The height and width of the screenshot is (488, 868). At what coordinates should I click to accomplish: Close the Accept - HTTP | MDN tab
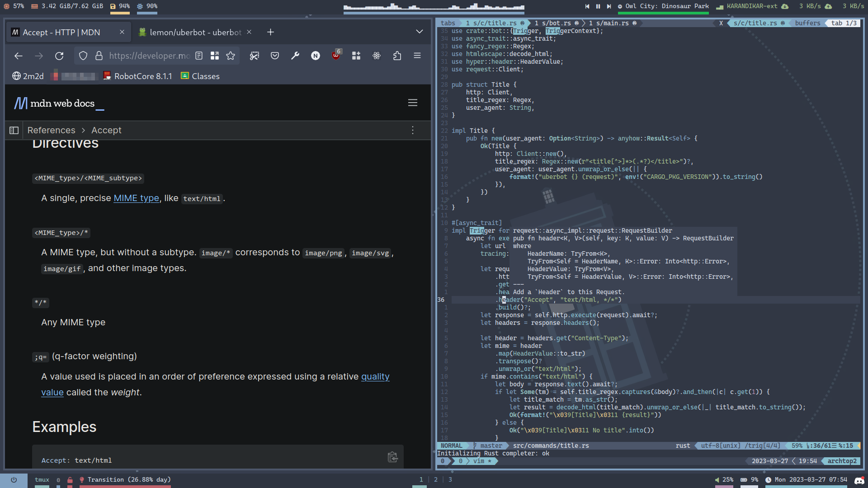point(122,32)
